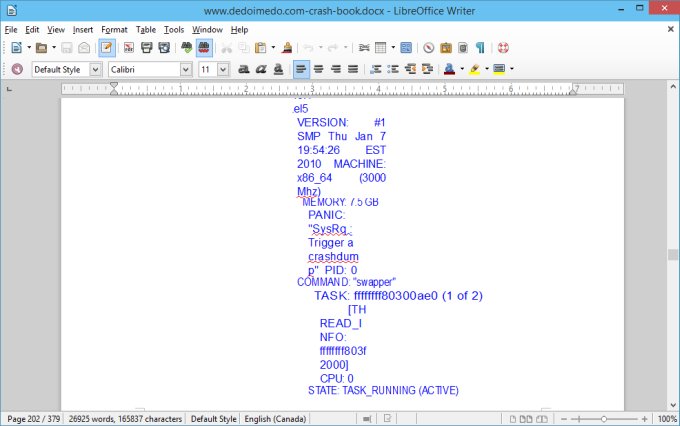Align paragraph left
This screenshot has width=680, height=426.
[x=301, y=69]
